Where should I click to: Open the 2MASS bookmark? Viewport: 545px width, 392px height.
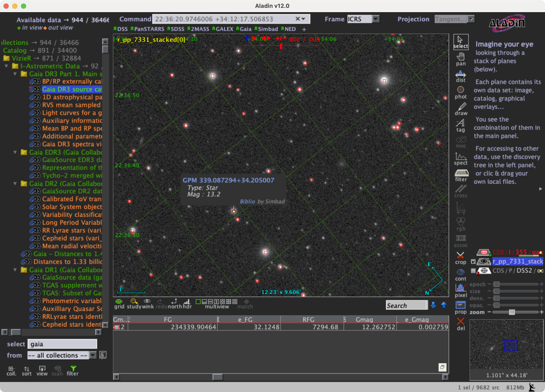pyautogui.click(x=198, y=29)
